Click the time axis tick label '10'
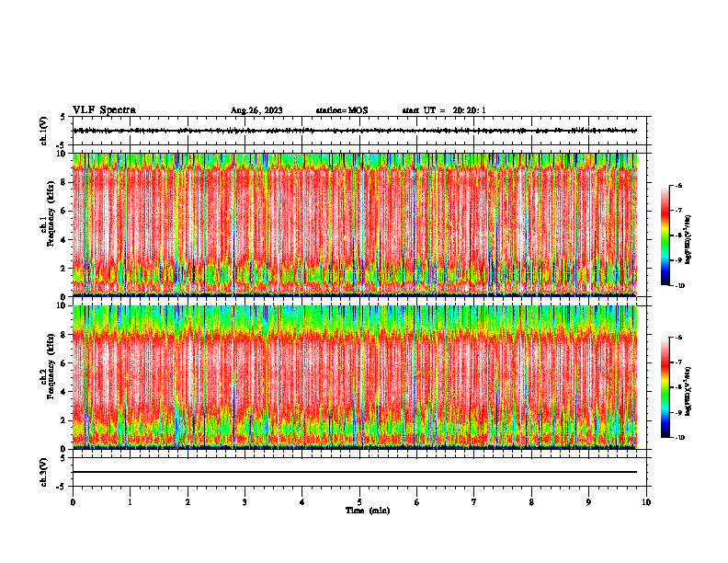The width and height of the screenshot is (728, 563). click(x=646, y=502)
